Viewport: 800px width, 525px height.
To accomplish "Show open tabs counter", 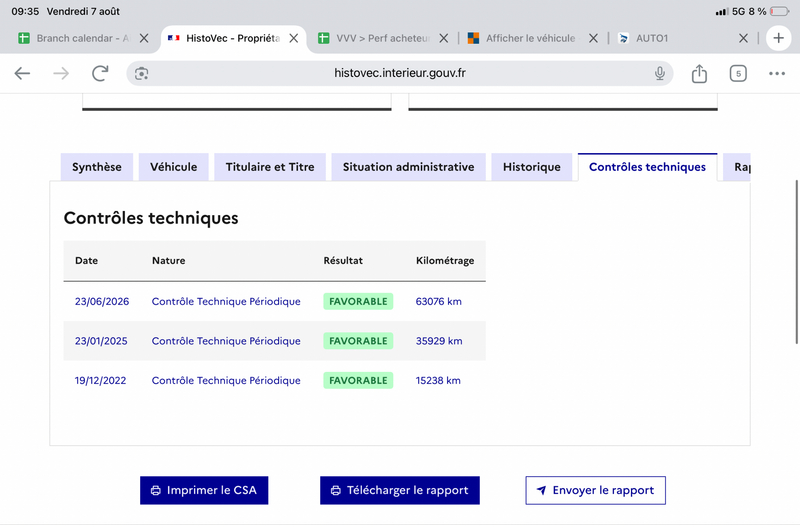I will pyautogui.click(x=738, y=73).
